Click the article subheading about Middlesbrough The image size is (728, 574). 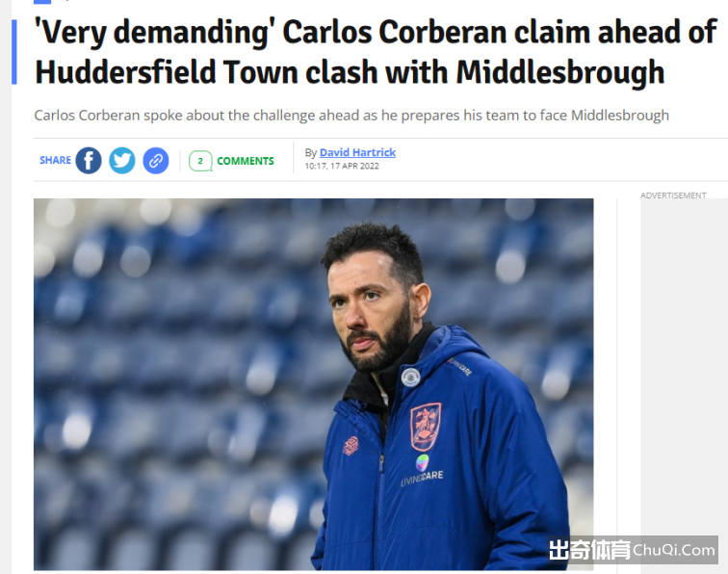[x=351, y=116]
